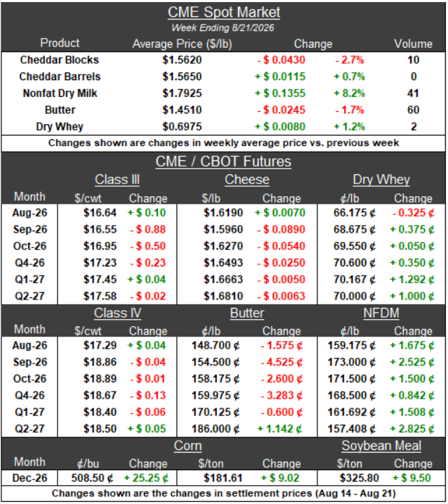Click the CME / CBOT Futures title
The height and width of the screenshot is (504, 448).
[223, 162]
